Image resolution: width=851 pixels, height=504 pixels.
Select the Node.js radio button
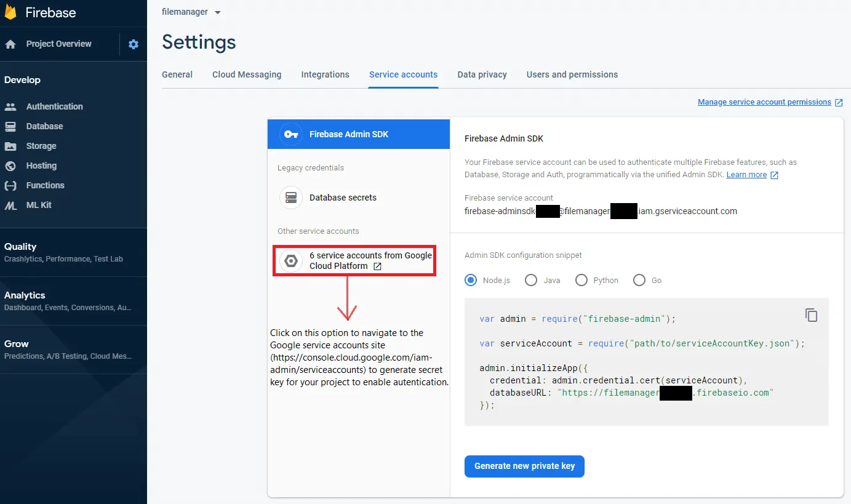pyautogui.click(x=471, y=280)
